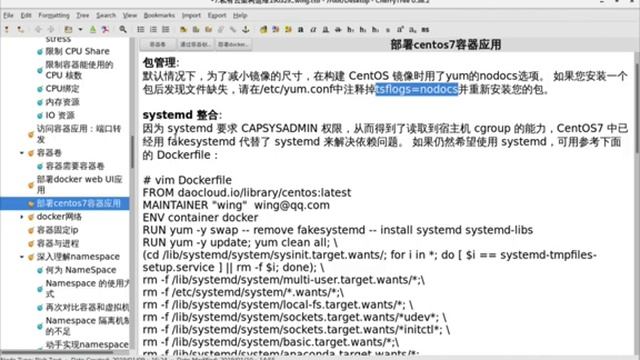640x360 pixels.
Task: Click the tree panel horizontal scrollbar
Action: (x=57, y=351)
